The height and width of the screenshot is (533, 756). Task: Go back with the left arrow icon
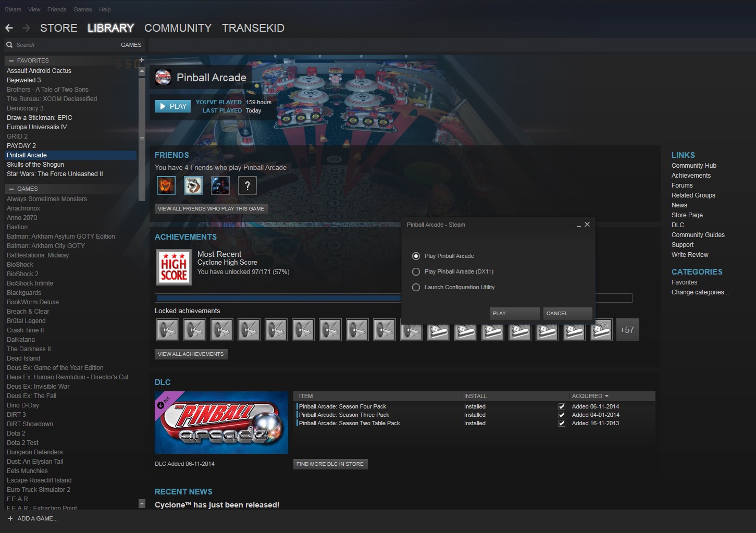[x=9, y=28]
